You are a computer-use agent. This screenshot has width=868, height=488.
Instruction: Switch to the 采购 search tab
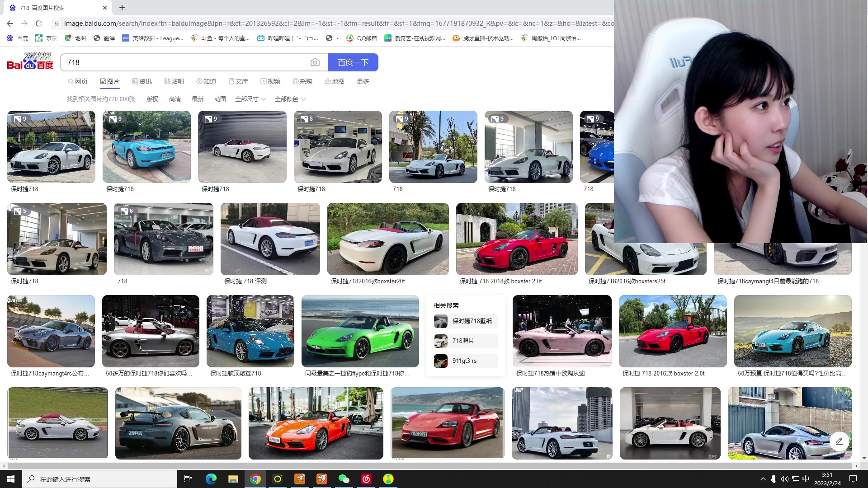302,81
